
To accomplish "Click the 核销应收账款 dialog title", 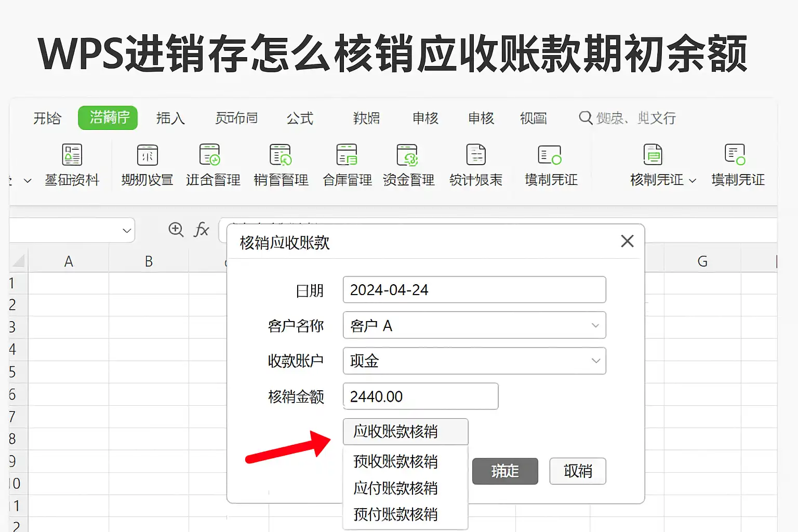I will (285, 243).
